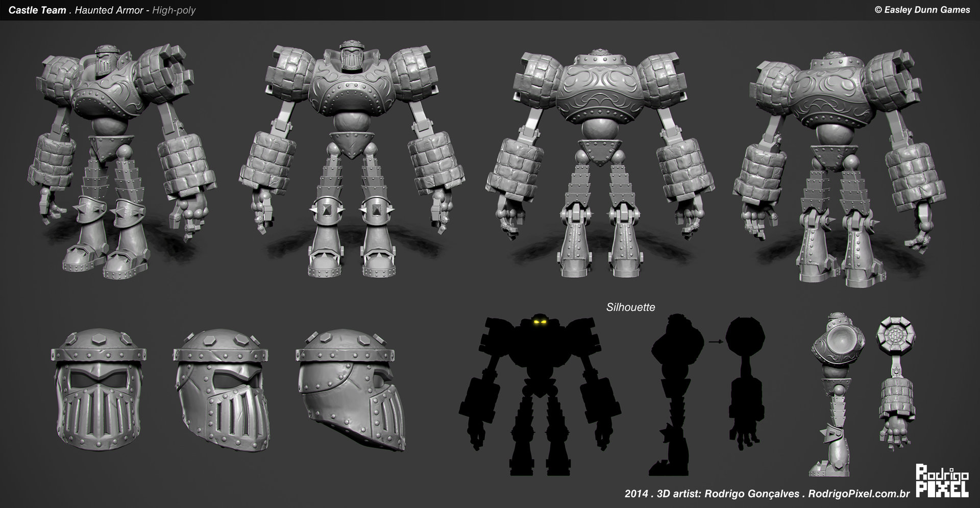Click the side profile helmet close-up
980x508 pixels.
[351, 391]
